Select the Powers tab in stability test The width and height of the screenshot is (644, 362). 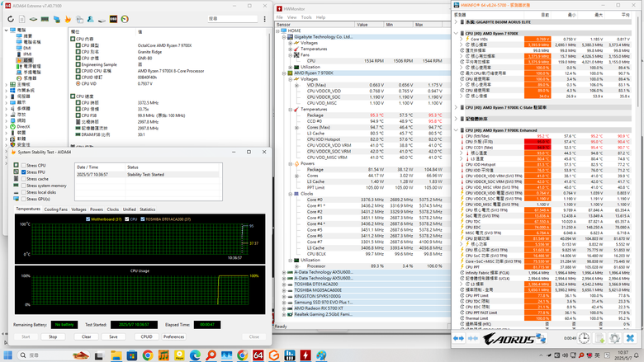(97, 209)
